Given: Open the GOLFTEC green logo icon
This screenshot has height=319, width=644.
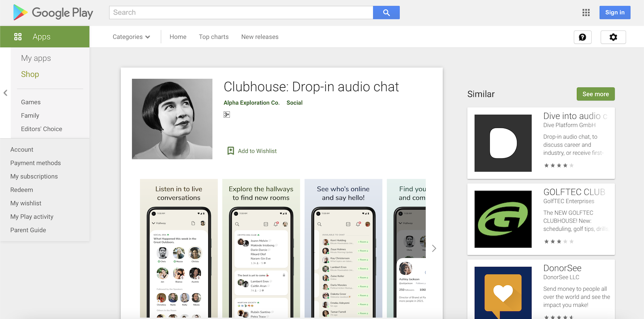Looking at the screenshot, I should click(x=503, y=219).
